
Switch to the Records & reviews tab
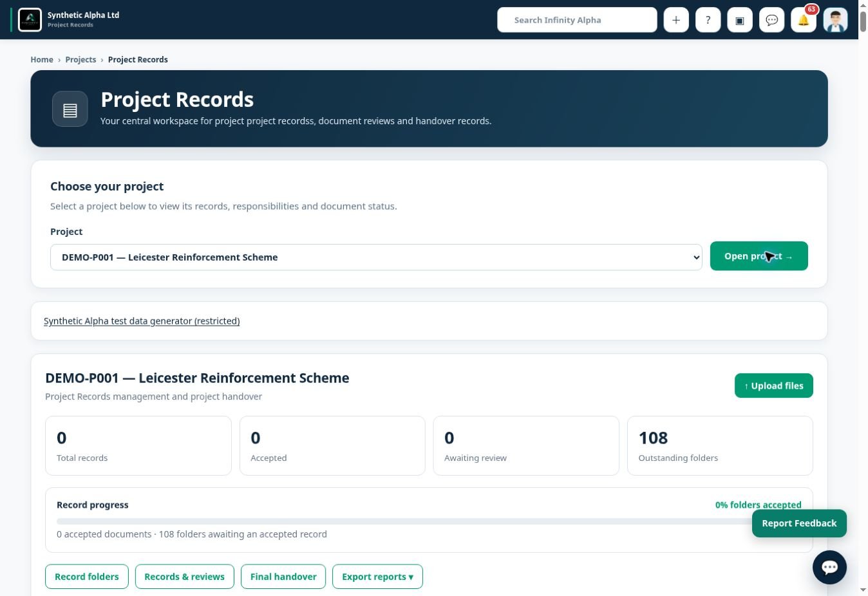tap(185, 577)
